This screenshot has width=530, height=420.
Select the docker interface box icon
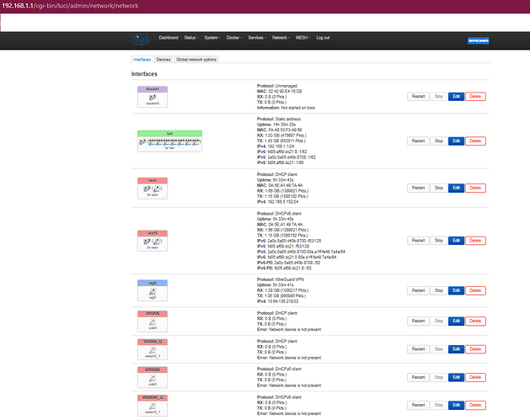click(153, 97)
